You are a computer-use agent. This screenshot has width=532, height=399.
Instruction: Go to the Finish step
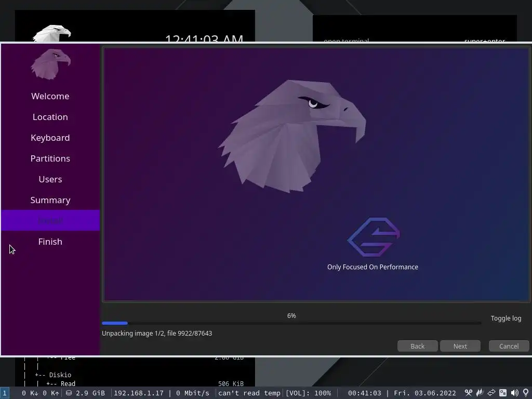click(50, 242)
